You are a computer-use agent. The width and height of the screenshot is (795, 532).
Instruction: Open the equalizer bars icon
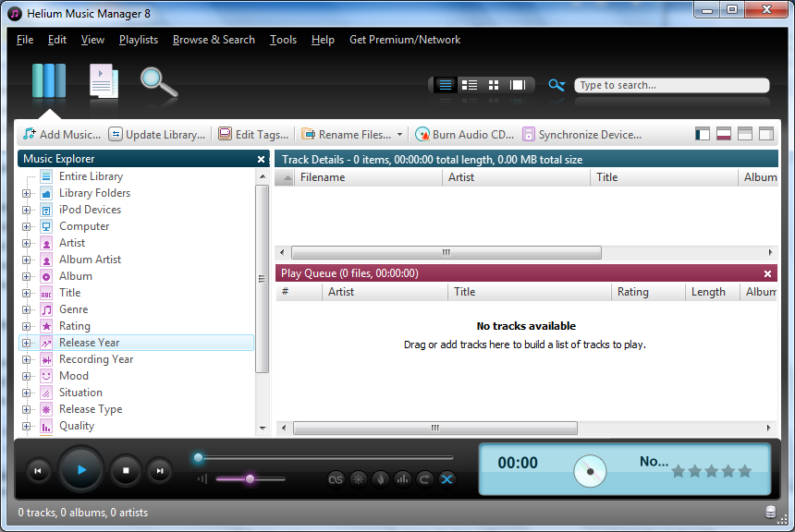click(402, 479)
